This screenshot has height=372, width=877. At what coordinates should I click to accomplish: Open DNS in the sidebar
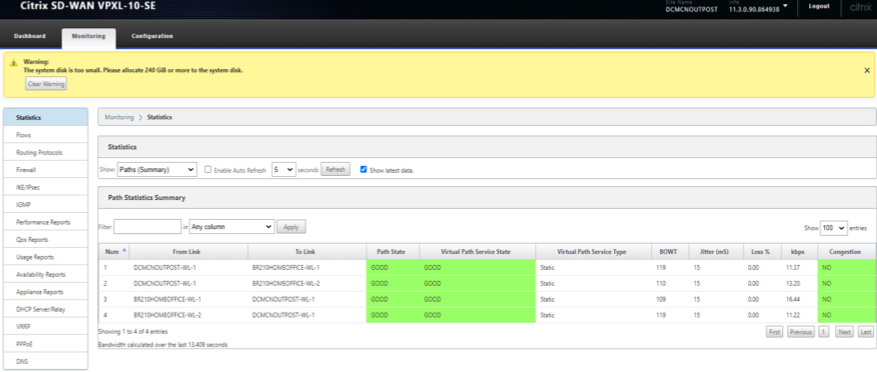click(45, 361)
